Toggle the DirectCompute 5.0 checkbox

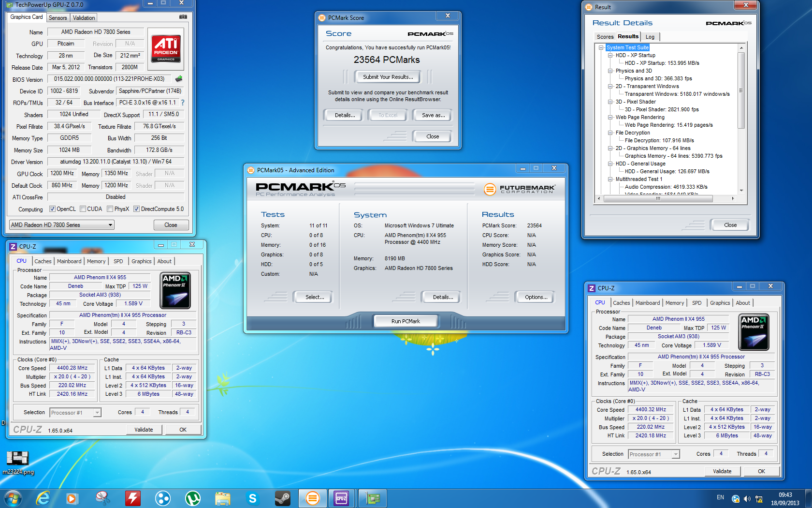136,209
